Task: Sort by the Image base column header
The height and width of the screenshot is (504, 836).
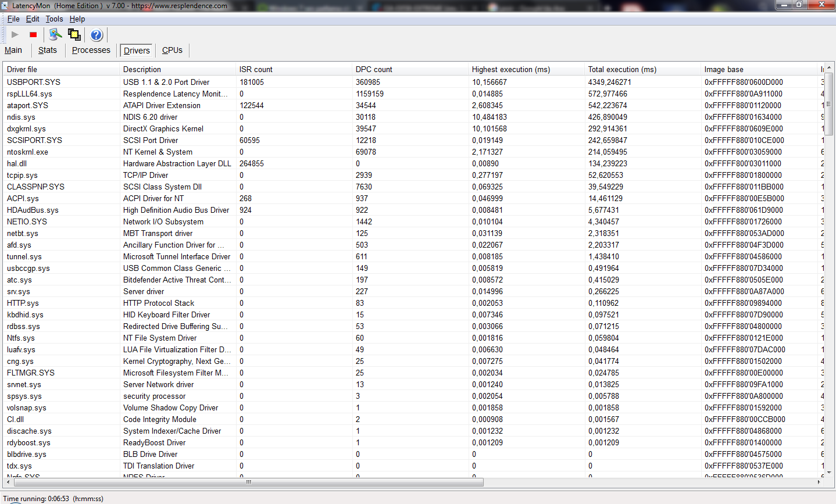Action: click(759, 69)
